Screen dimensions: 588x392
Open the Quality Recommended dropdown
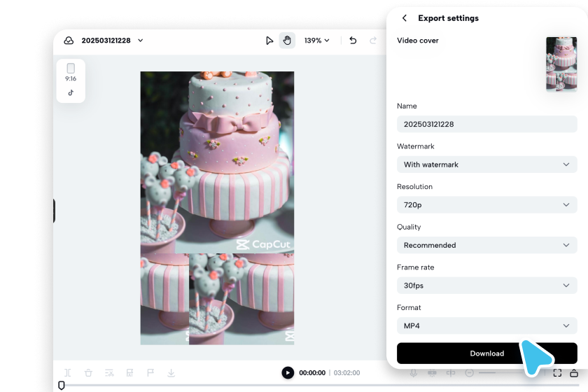click(486, 245)
